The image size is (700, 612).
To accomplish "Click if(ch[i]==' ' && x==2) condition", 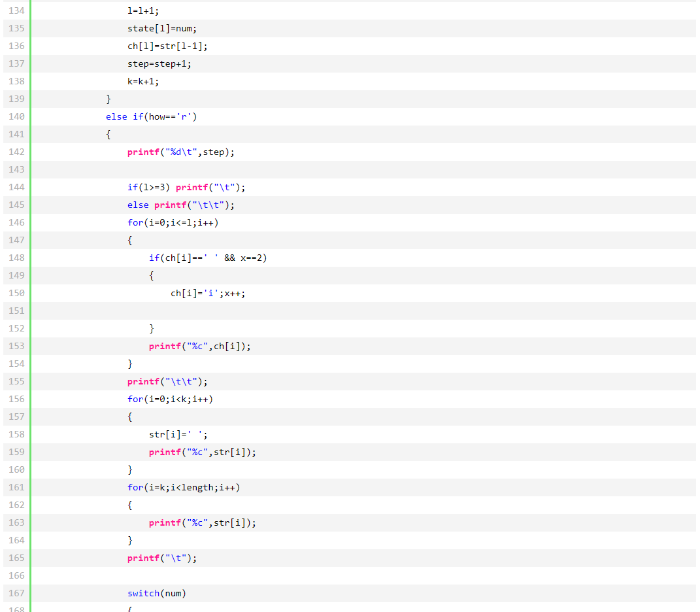I will pyautogui.click(x=208, y=258).
